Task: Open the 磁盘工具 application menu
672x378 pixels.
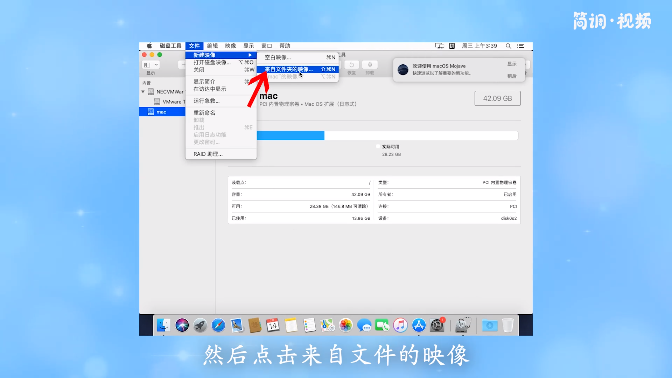Action: click(x=170, y=45)
